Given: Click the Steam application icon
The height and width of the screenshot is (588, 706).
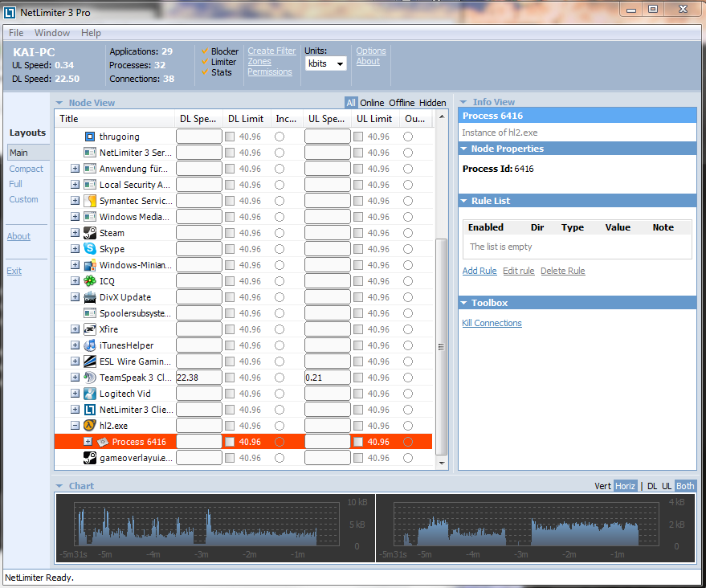Looking at the screenshot, I should [x=90, y=233].
